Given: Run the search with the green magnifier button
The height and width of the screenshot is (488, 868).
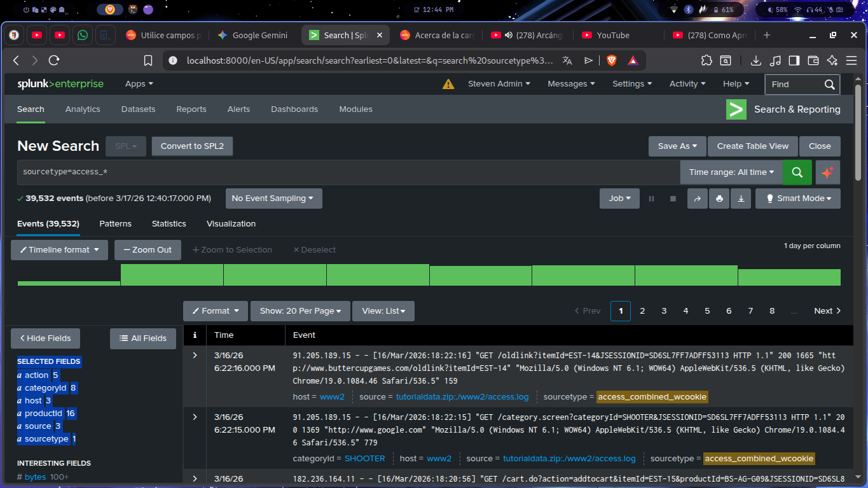Looking at the screenshot, I should click(797, 172).
